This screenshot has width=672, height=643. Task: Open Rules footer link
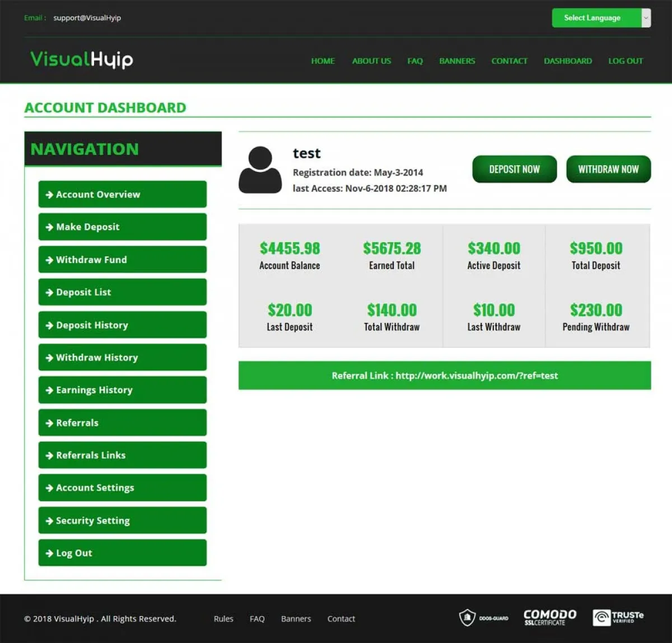(x=223, y=618)
